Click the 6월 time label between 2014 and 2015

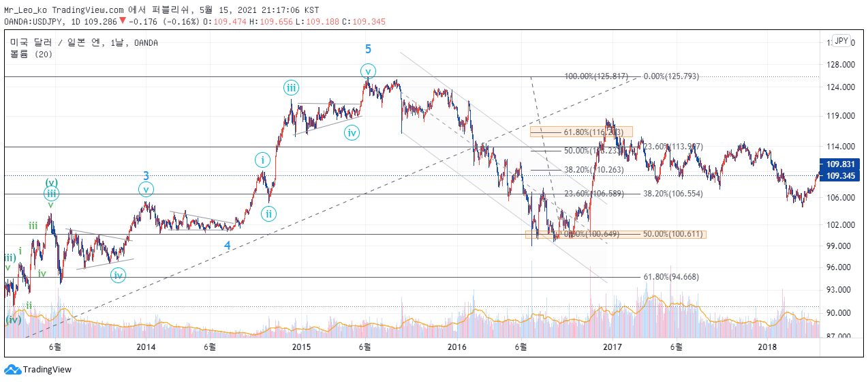pos(210,347)
